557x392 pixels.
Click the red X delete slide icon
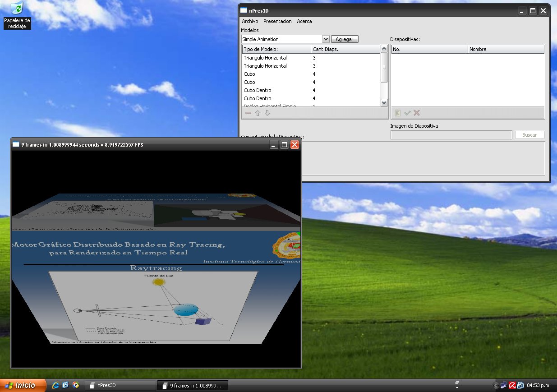click(417, 113)
